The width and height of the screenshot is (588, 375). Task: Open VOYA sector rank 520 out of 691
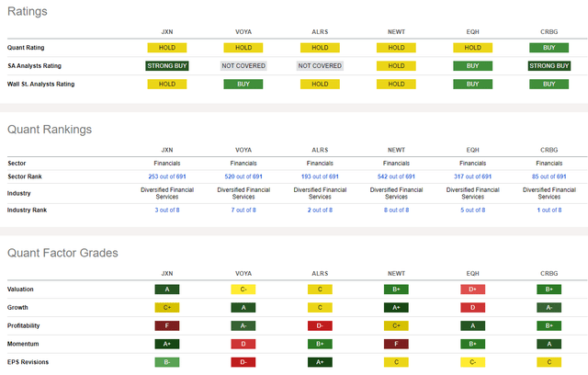pyautogui.click(x=243, y=176)
